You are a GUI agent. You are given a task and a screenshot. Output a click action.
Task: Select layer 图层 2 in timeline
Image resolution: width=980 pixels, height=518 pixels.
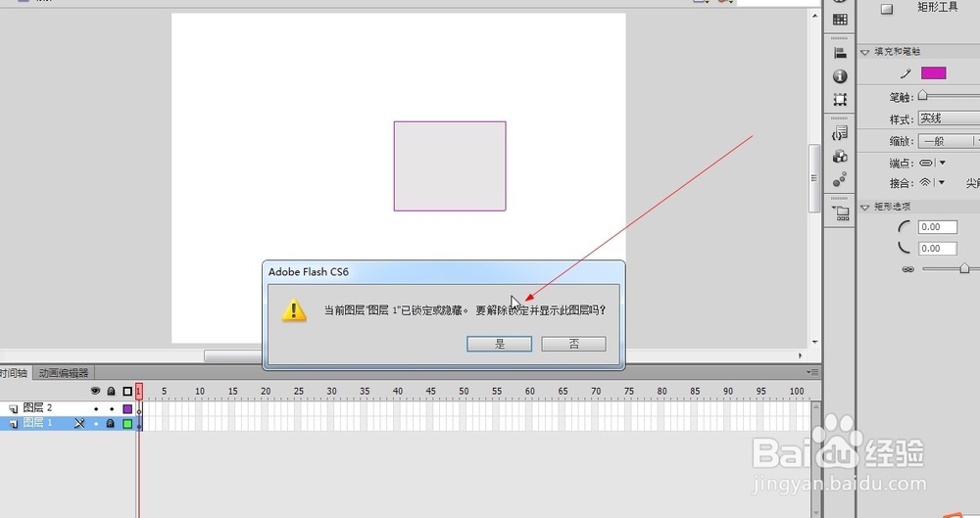[37, 408]
